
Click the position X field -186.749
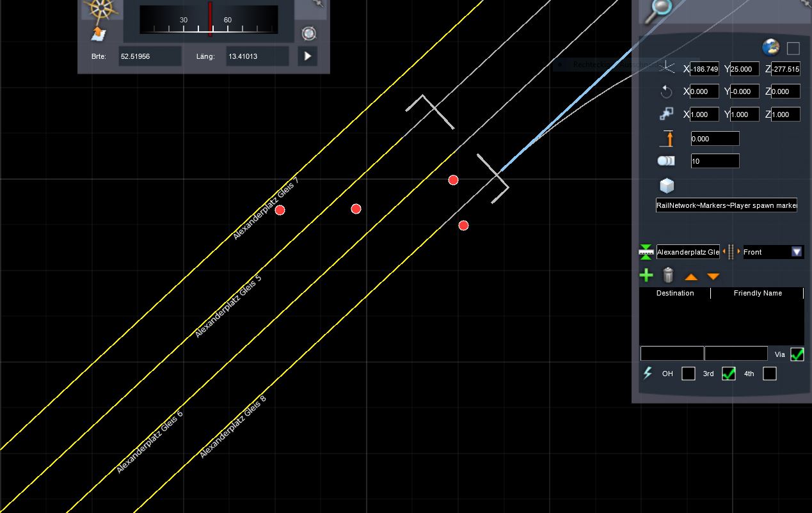(705, 69)
